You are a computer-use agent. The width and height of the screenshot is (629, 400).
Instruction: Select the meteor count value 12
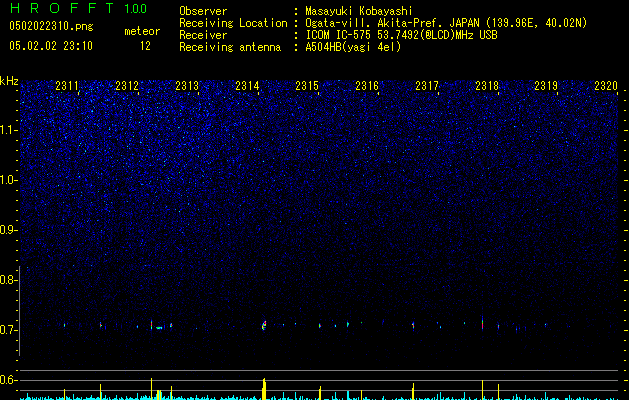145,46
